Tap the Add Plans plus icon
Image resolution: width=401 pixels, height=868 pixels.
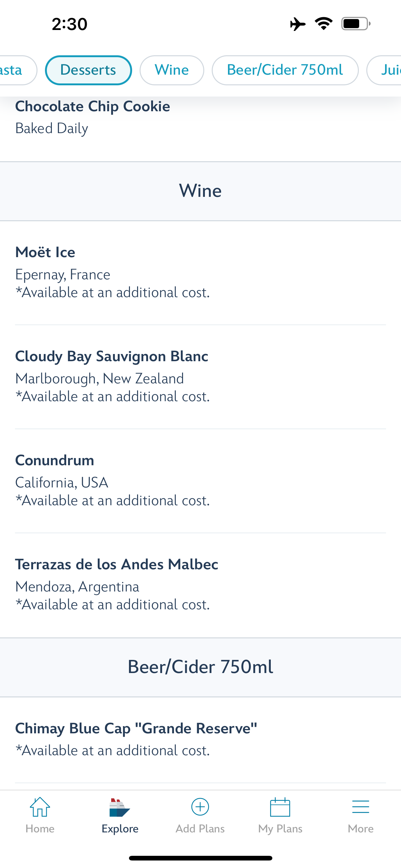pyautogui.click(x=200, y=807)
